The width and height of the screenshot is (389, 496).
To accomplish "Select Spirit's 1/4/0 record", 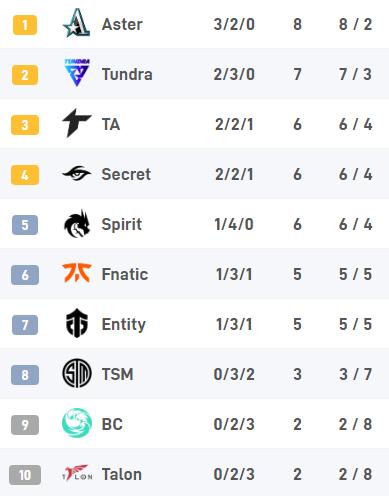I will [x=234, y=224].
